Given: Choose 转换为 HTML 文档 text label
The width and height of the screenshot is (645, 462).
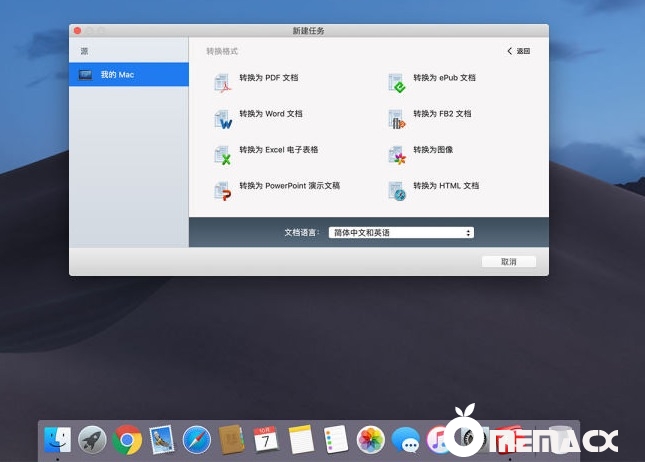Looking at the screenshot, I should click(446, 186).
